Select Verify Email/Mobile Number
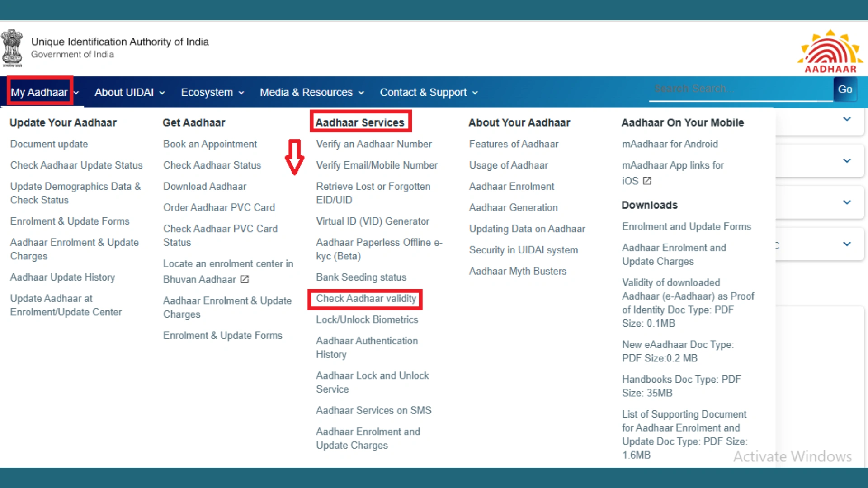The image size is (868, 488). 377,165
